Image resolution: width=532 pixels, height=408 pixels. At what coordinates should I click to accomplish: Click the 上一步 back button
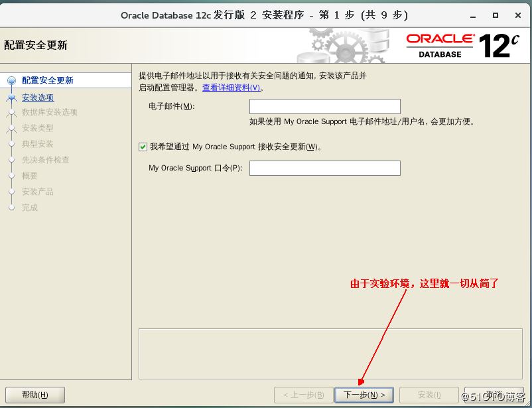(303, 395)
